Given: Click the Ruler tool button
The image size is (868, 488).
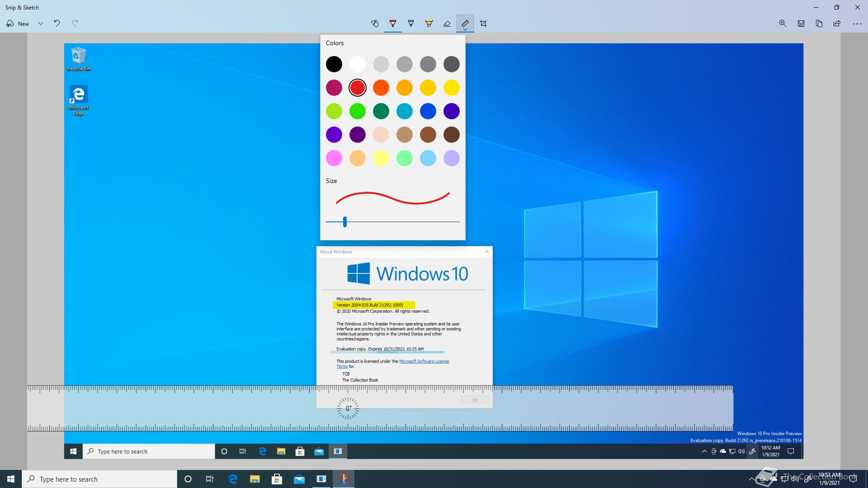Looking at the screenshot, I should point(465,23).
